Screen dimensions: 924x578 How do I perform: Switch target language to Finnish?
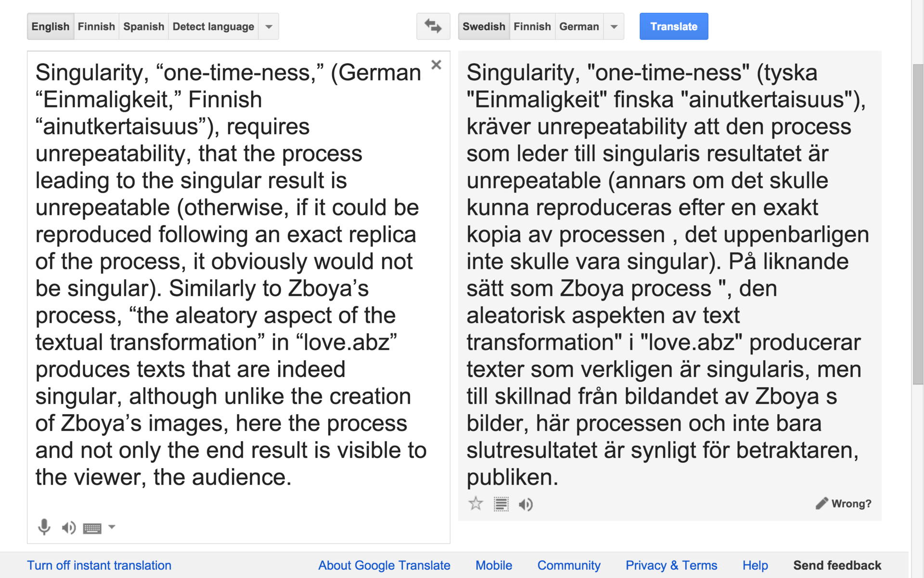[x=532, y=26]
